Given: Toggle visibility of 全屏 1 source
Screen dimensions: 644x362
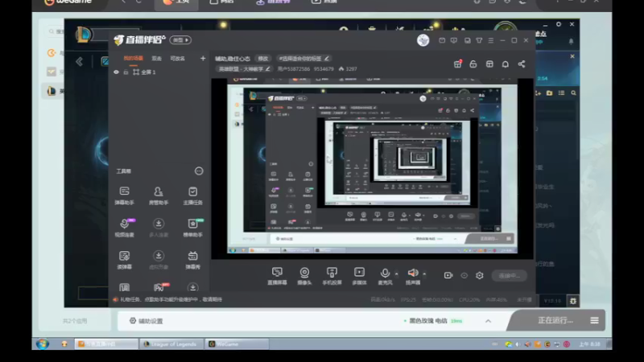Looking at the screenshot, I should [x=116, y=72].
